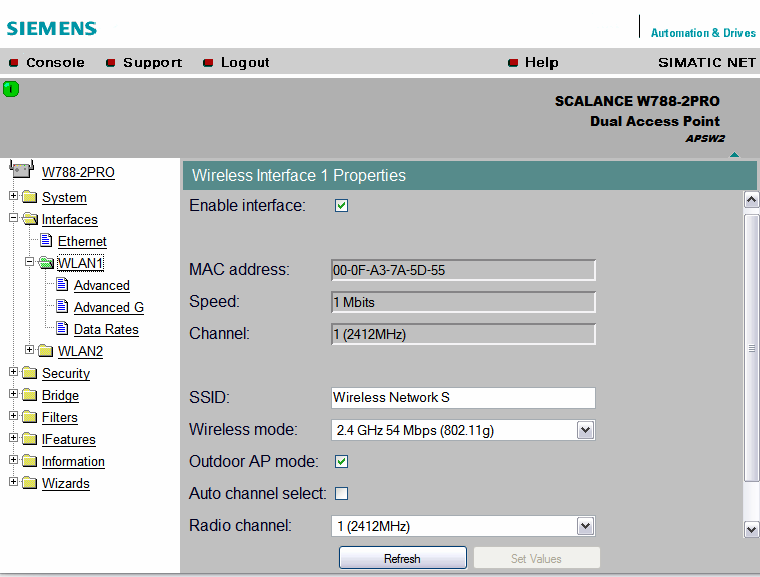
Task: Open the Security link
Action: point(66,373)
